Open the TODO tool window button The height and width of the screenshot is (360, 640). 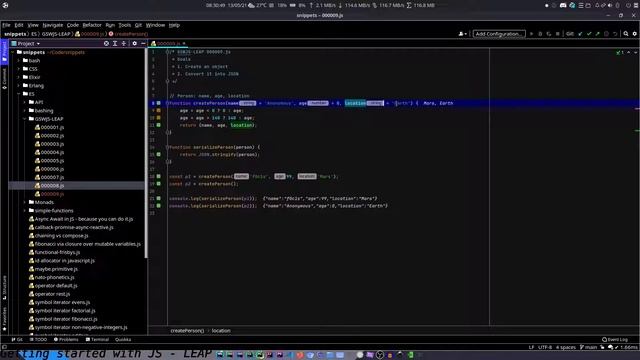(38, 340)
